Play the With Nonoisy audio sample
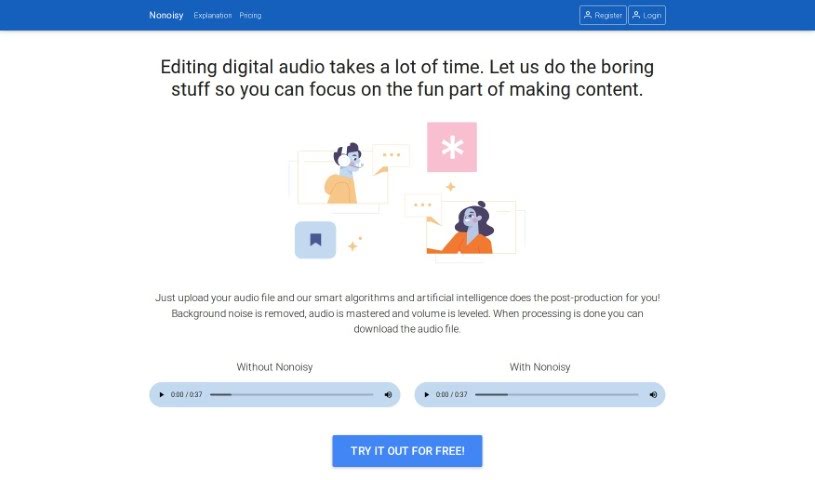 point(427,395)
